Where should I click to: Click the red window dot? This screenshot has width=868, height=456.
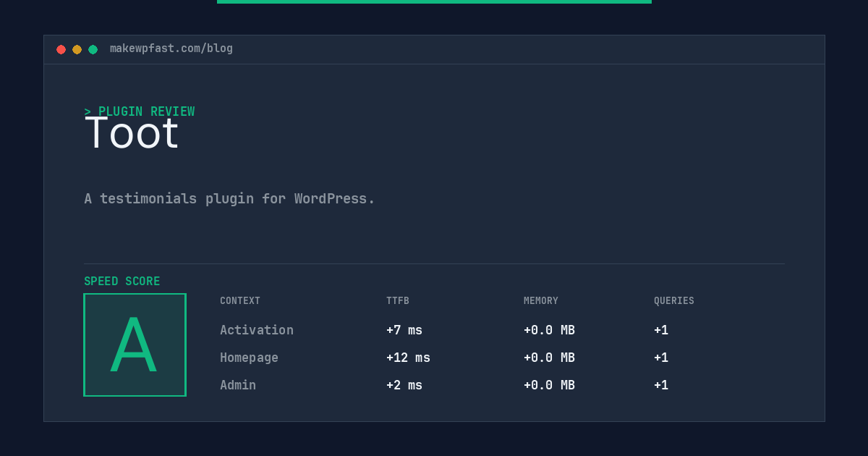(61, 49)
